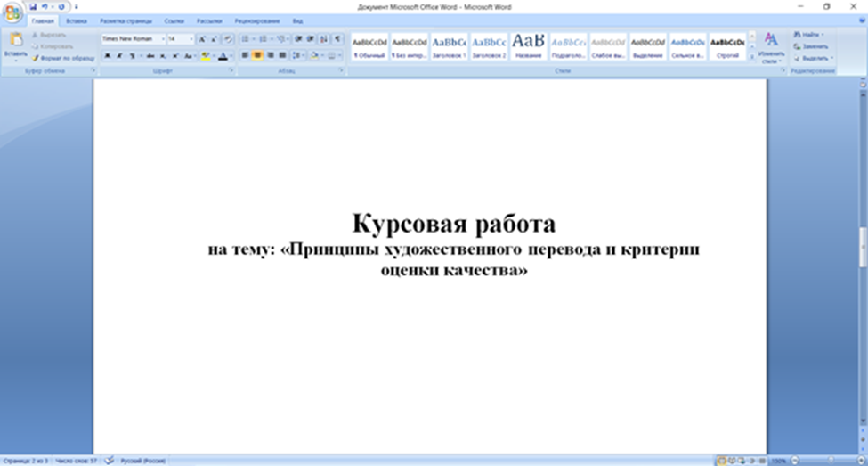Click Найти find button
This screenshot has width=868, height=466.
coord(808,35)
